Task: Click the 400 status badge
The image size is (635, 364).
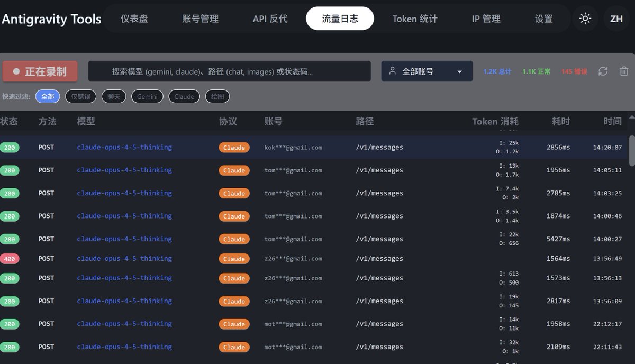Action: [x=10, y=259]
